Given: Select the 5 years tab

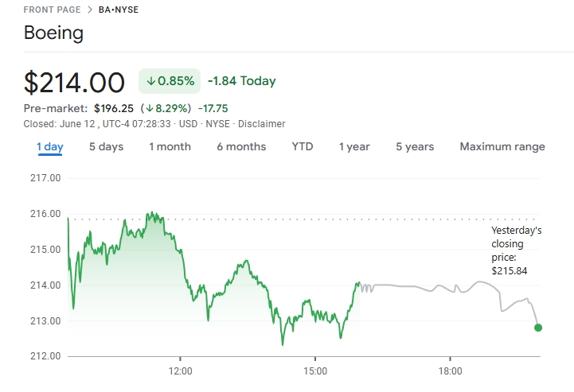Looking at the screenshot, I should [x=415, y=146].
